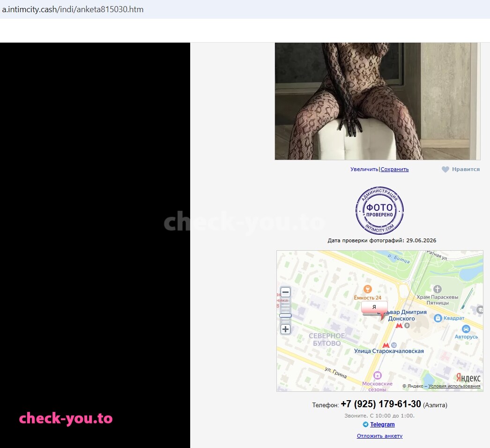Image resolution: width=490 pixels, height=448 pixels.
Task: Click the Telegram link
Action: click(382, 424)
